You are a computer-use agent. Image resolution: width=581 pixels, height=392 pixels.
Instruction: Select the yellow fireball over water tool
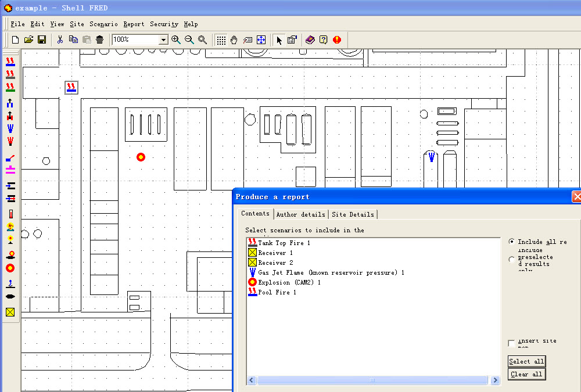[x=10, y=226]
